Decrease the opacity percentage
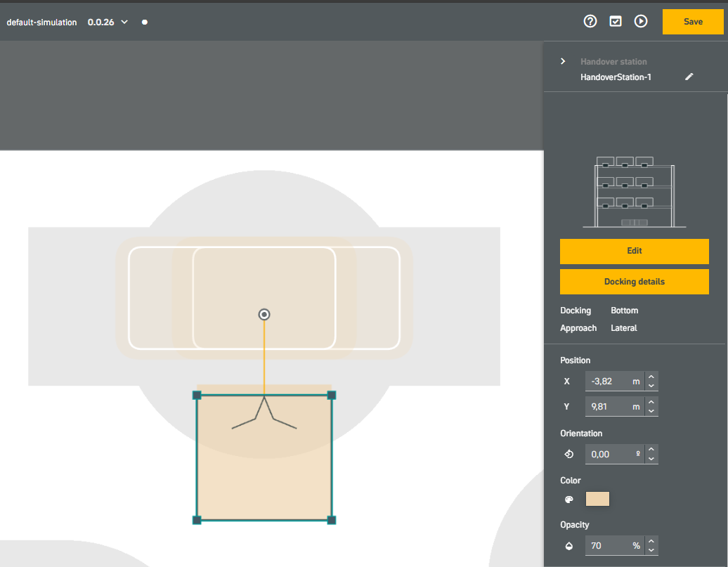The height and width of the screenshot is (567, 728). pos(651,550)
